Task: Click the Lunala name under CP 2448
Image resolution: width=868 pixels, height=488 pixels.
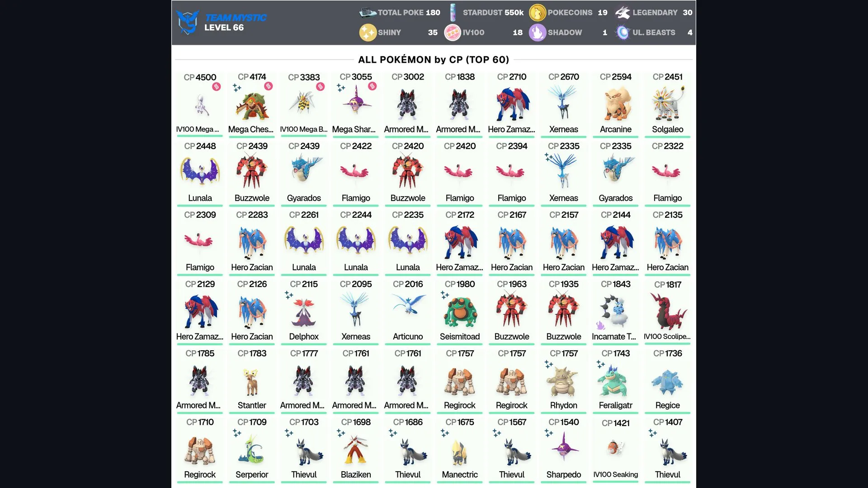Action: click(200, 198)
